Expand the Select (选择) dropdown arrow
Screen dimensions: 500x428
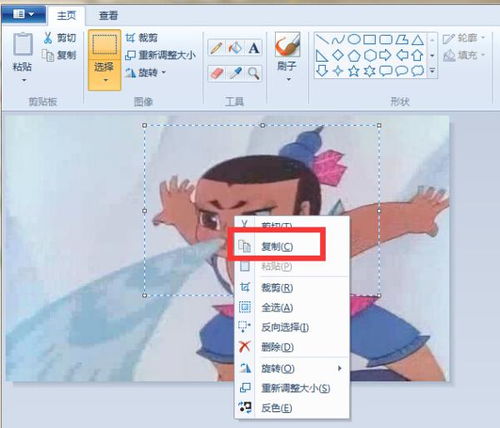[x=105, y=80]
